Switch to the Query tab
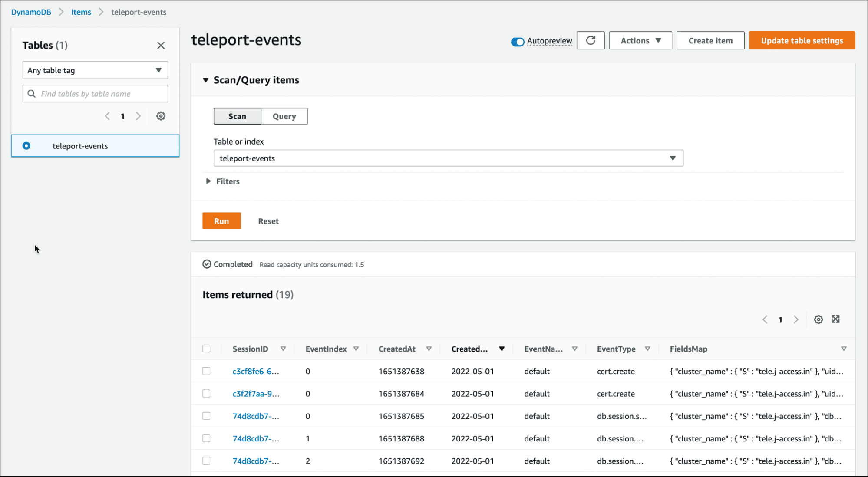Screen dimensions: 868x477 284,116
